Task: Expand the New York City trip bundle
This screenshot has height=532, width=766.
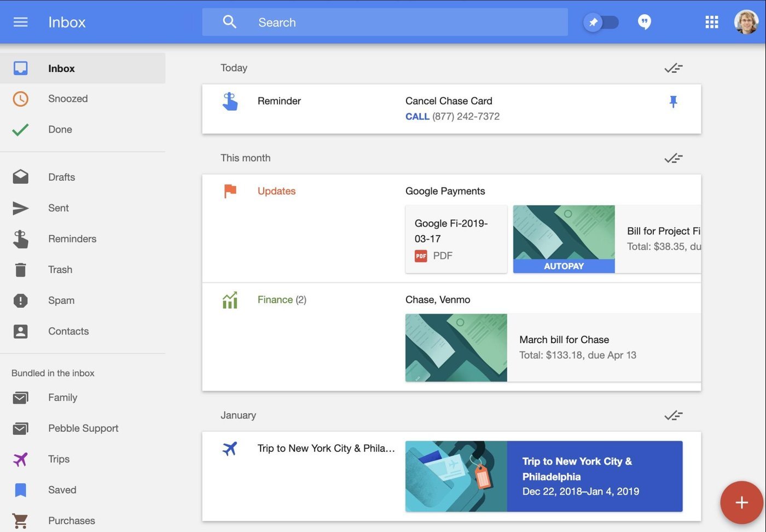Action: click(x=326, y=448)
